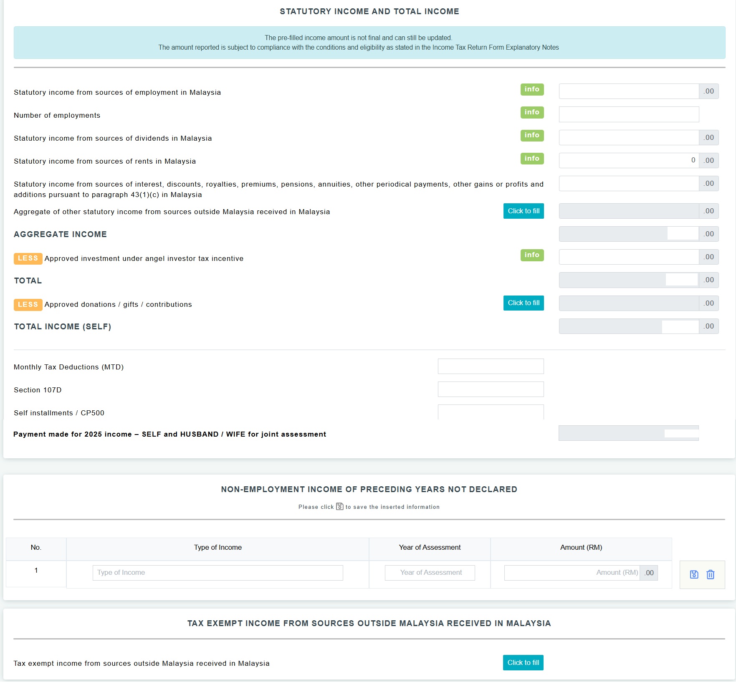
Task: Click the save icon in the income table row
Action: 694,574
